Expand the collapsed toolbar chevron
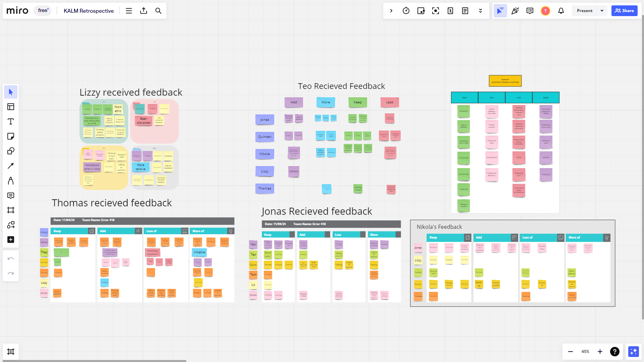The image size is (644, 362). point(391,11)
